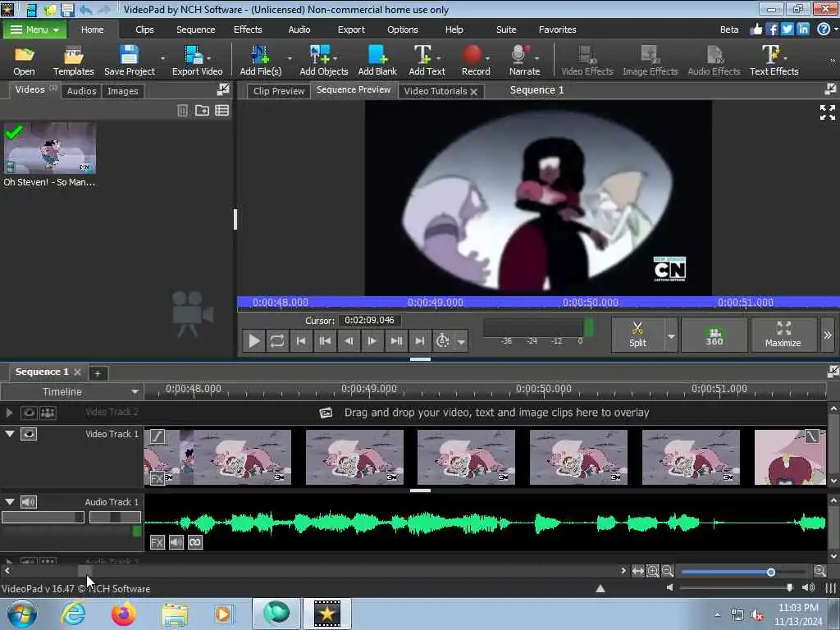Zoom timeline to fit with the fit-width icon
The width and height of the screenshot is (840, 630).
pyautogui.click(x=637, y=571)
